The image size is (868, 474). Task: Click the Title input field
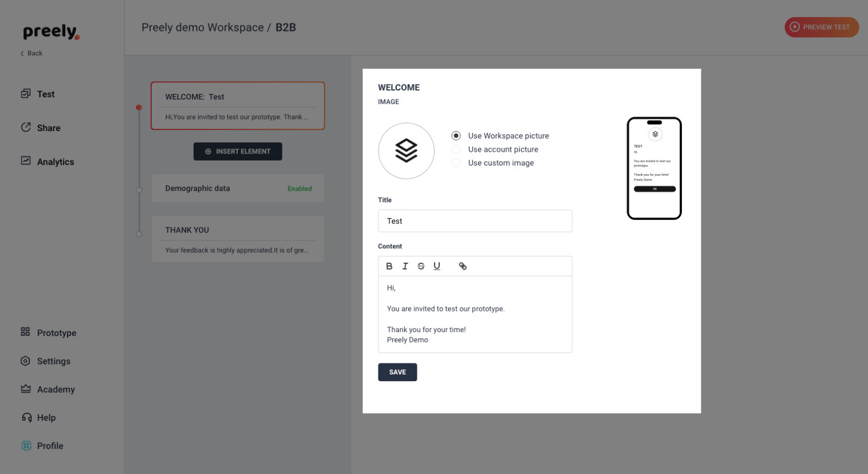pyautogui.click(x=475, y=221)
